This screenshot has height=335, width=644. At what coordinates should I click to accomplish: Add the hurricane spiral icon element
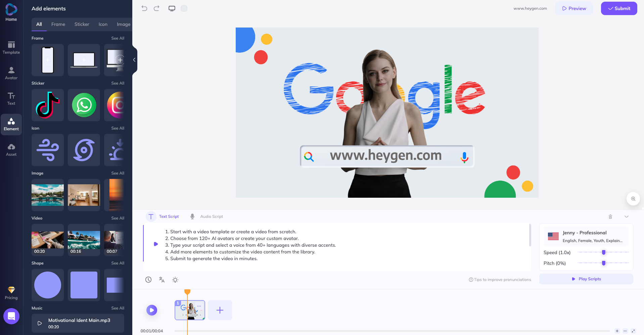84,150
